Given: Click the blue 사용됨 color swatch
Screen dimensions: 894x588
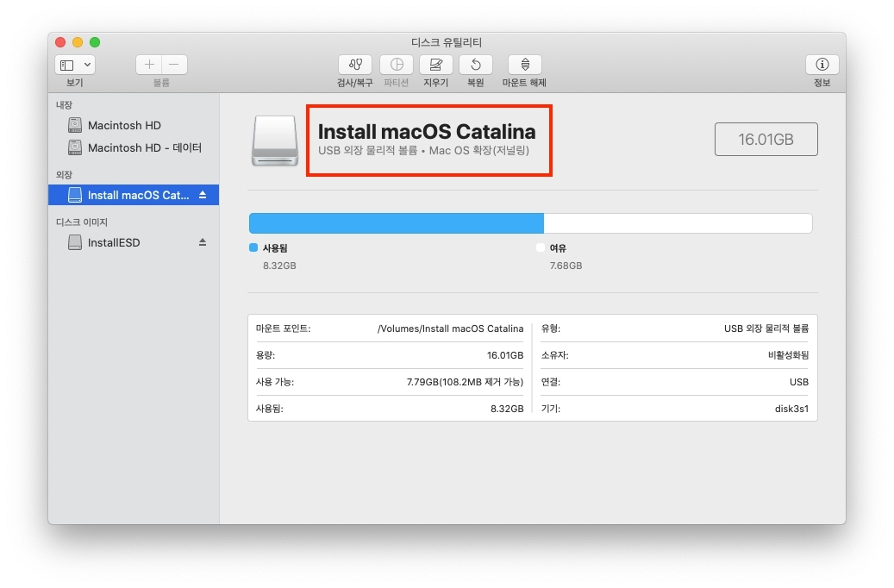Looking at the screenshot, I should pyautogui.click(x=253, y=247).
